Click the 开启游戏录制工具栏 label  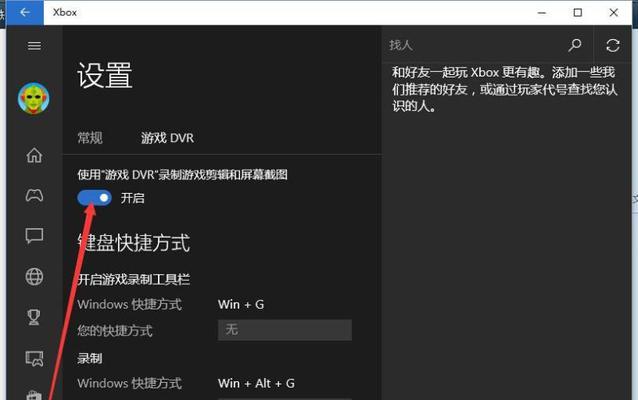[133, 280]
